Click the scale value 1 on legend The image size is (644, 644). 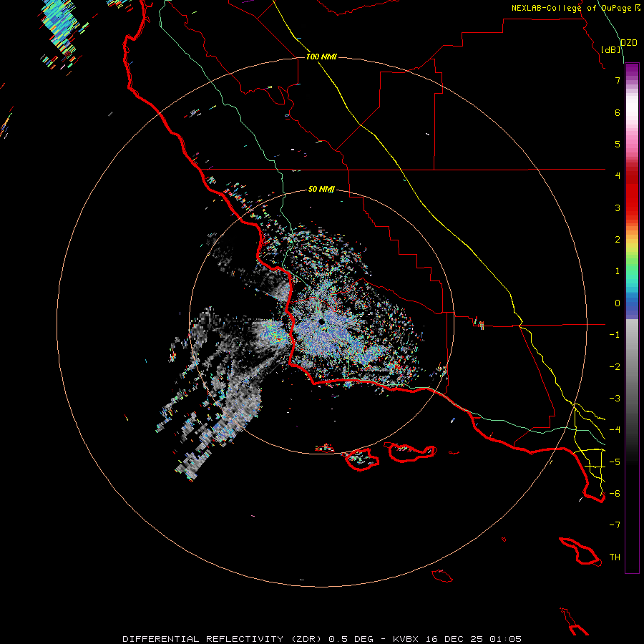pyautogui.click(x=618, y=271)
